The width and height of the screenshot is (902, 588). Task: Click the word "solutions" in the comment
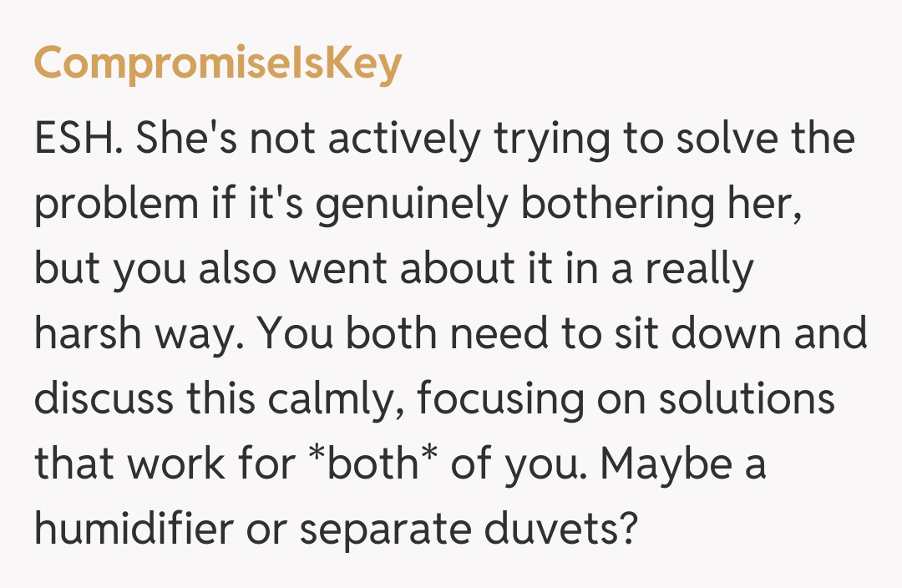click(747, 398)
